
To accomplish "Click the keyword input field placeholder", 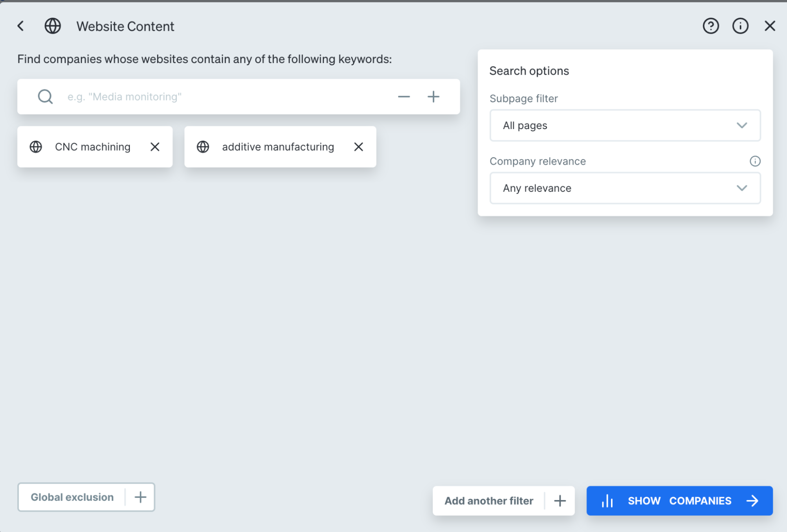I will coord(157,96).
